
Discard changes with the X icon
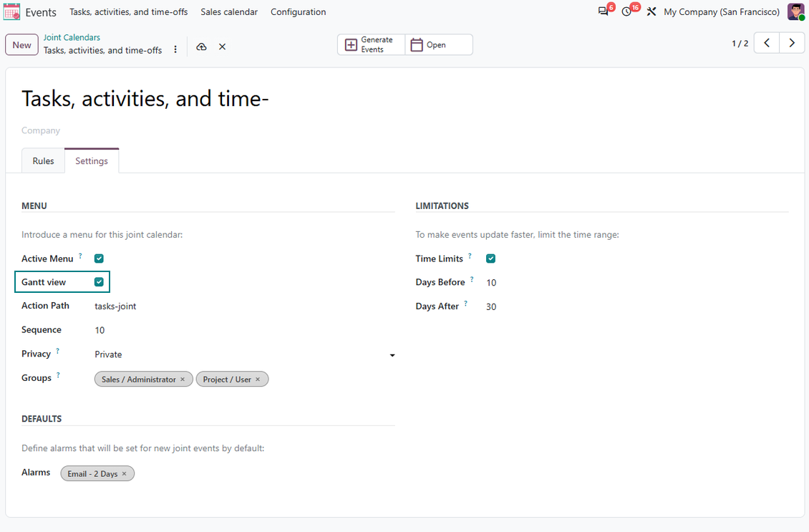click(x=223, y=47)
